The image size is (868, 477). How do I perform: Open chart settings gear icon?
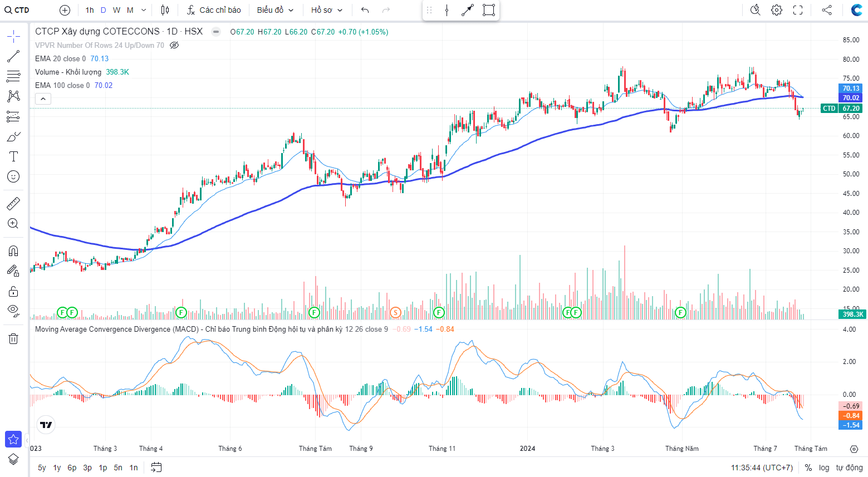click(777, 10)
